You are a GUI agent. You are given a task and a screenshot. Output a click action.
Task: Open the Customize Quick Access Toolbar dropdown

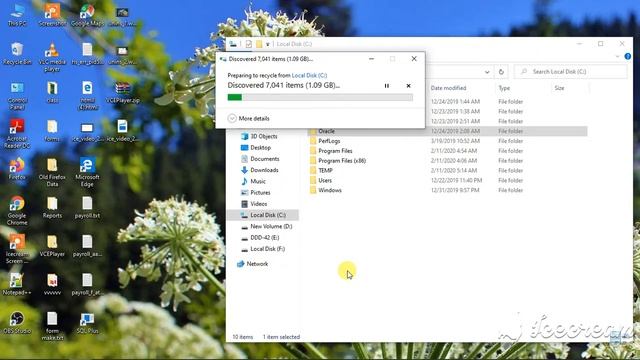268,44
